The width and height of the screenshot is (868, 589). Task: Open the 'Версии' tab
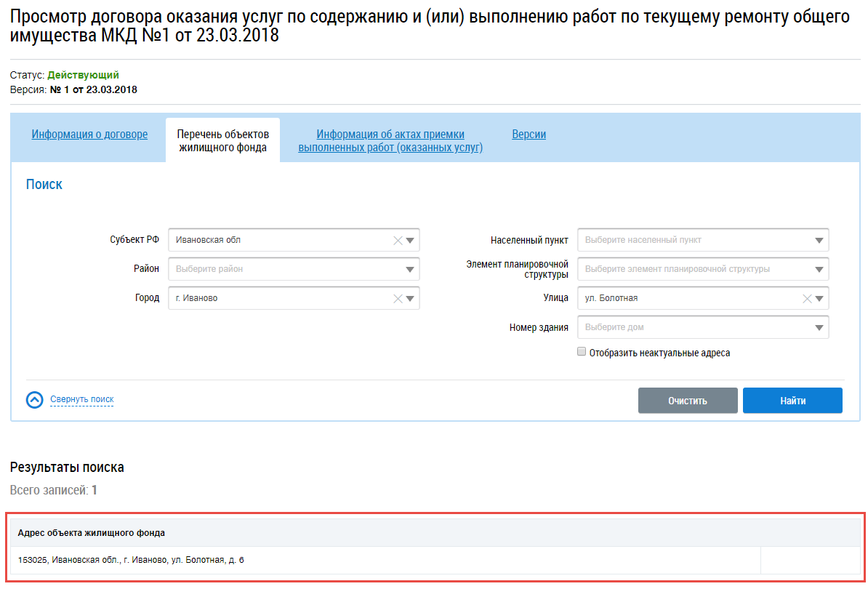pos(529,135)
